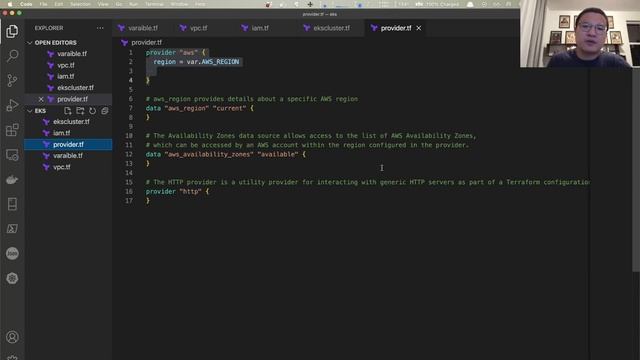Screen dimensions: 640x360
Task: Open ekscluster.tf in EKS folder
Action: (x=71, y=122)
